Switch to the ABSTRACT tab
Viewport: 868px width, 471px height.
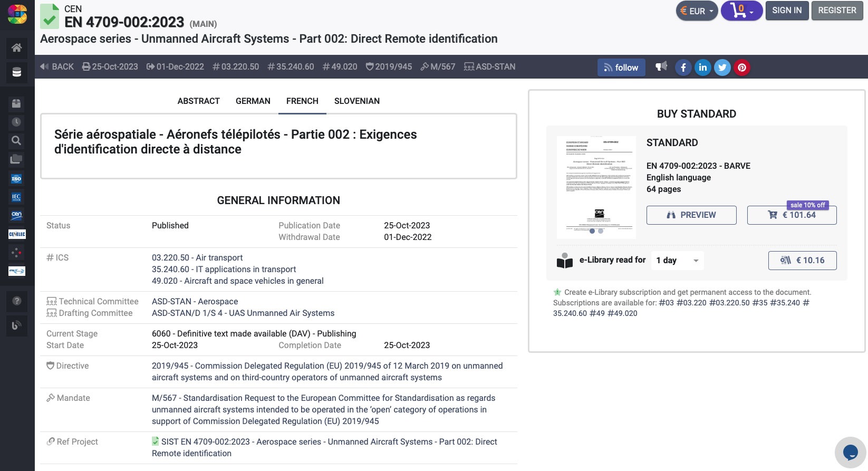[198, 101]
